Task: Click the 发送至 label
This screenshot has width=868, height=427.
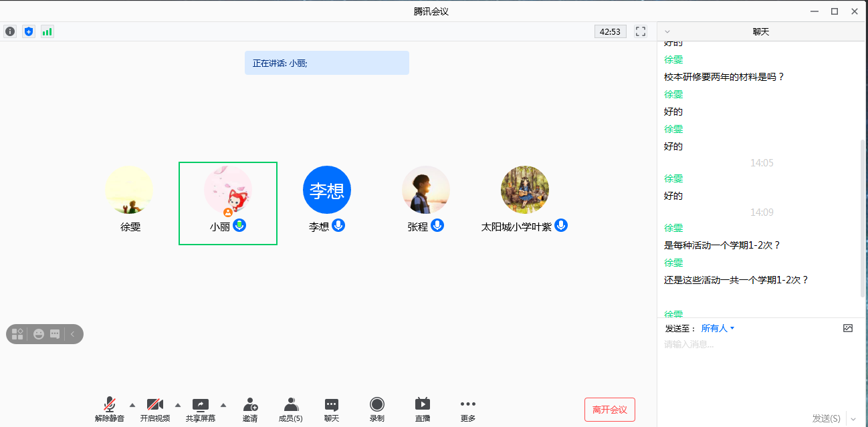Action: [x=680, y=328]
